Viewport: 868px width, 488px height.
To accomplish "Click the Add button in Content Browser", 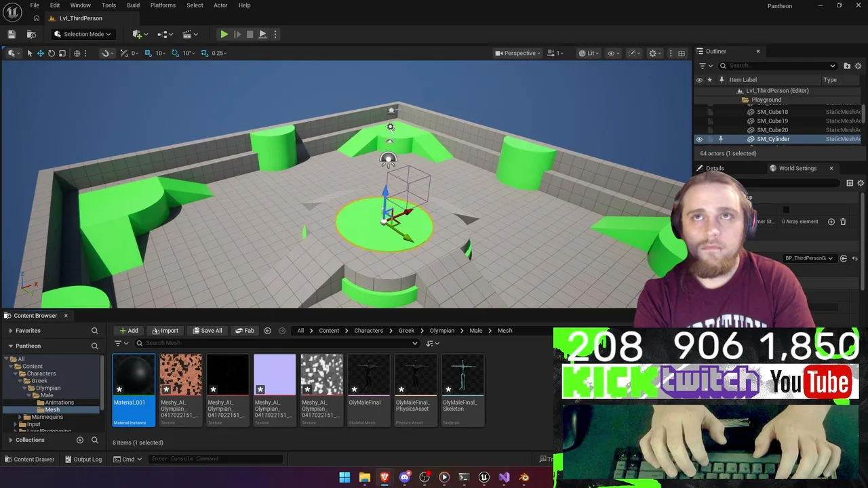I will click(x=127, y=331).
